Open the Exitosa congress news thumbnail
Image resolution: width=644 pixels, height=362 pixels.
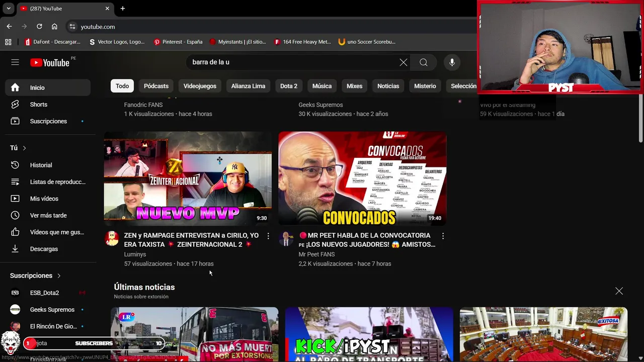tap(543, 334)
